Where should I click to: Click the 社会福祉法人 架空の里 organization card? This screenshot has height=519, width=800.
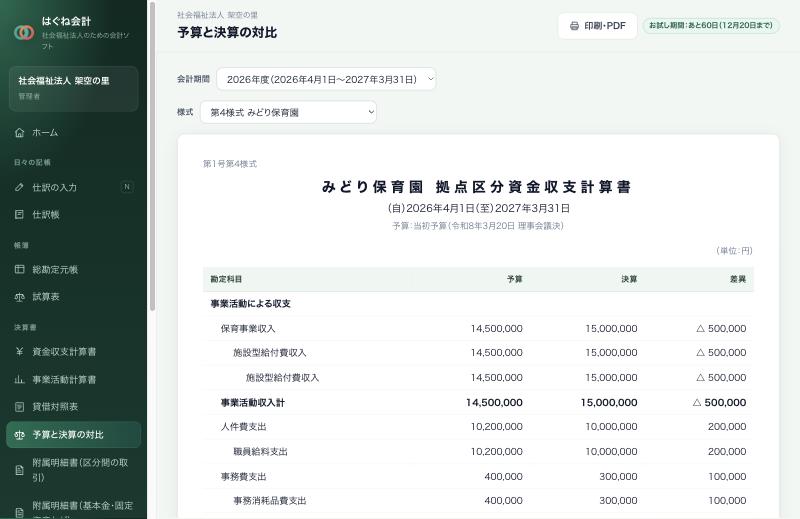pyautogui.click(x=73, y=88)
